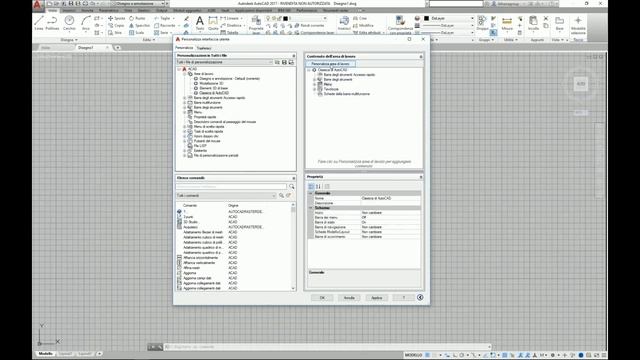Click the Misura tool in Utilità panel
The width and height of the screenshot is (640, 360).
pos(507,23)
